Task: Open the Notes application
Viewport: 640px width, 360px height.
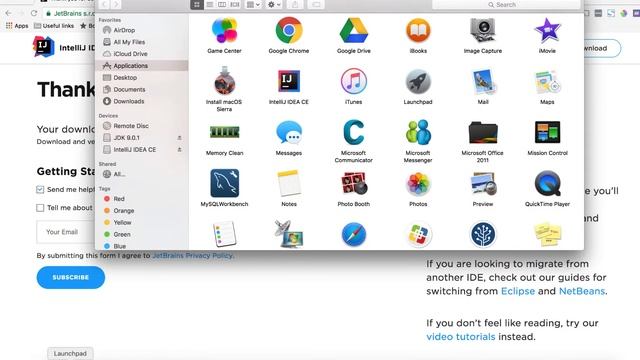Action: pyautogui.click(x=289, y=183)
